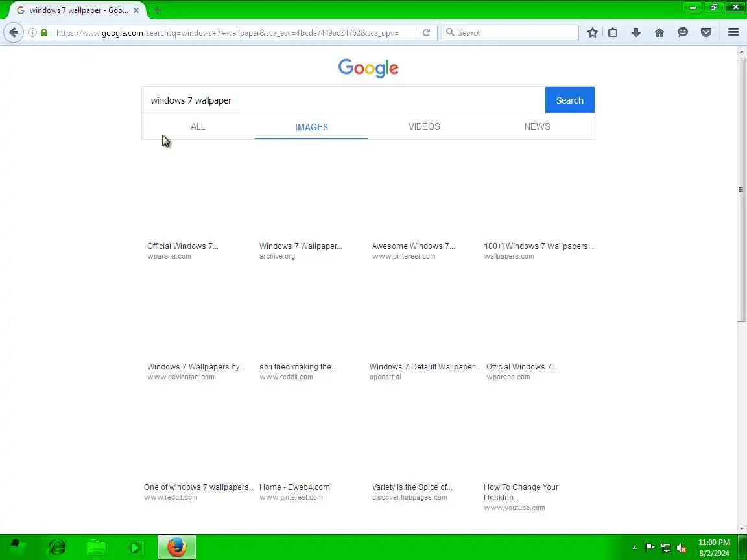
Task: Click the green padlock security icon
Action: (x=44, y=32)
